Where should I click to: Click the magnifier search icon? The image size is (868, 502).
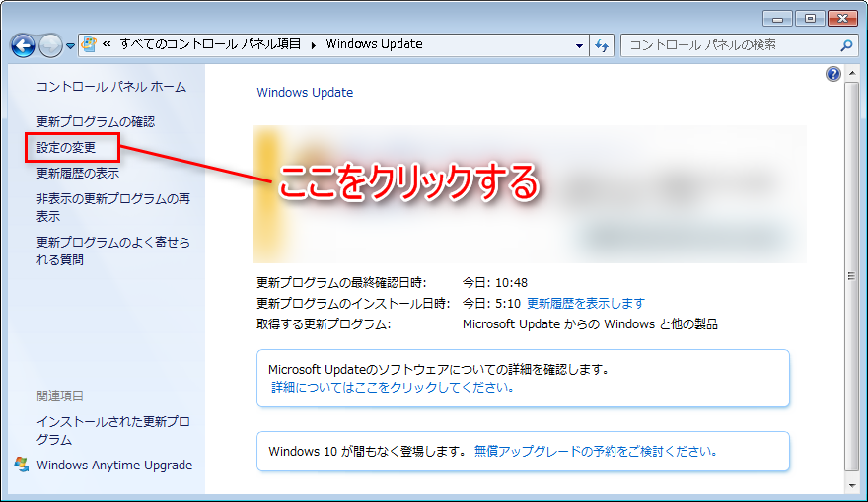tap(846, 45)
